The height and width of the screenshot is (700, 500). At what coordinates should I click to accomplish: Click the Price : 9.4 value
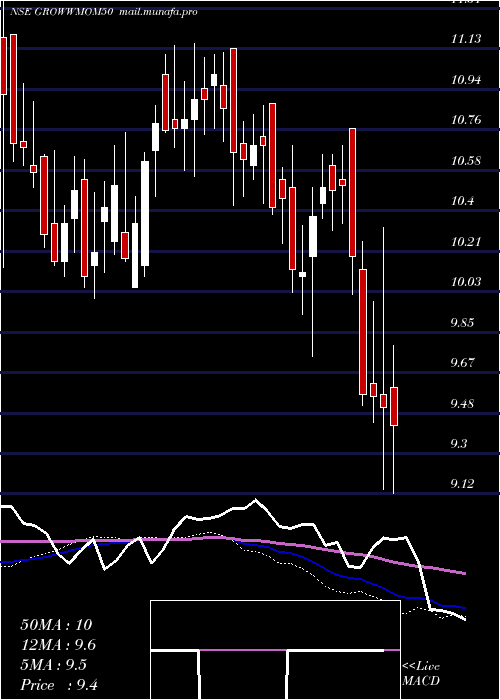tap(59, 684)
